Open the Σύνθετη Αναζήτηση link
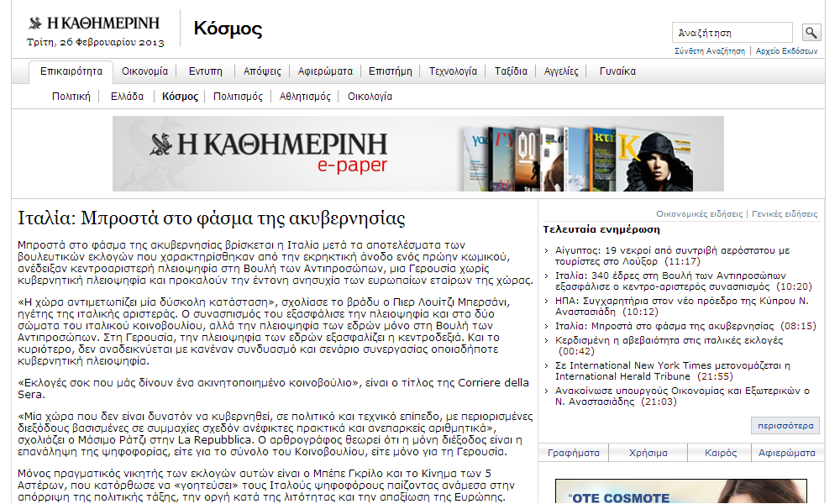 [709, 51]
